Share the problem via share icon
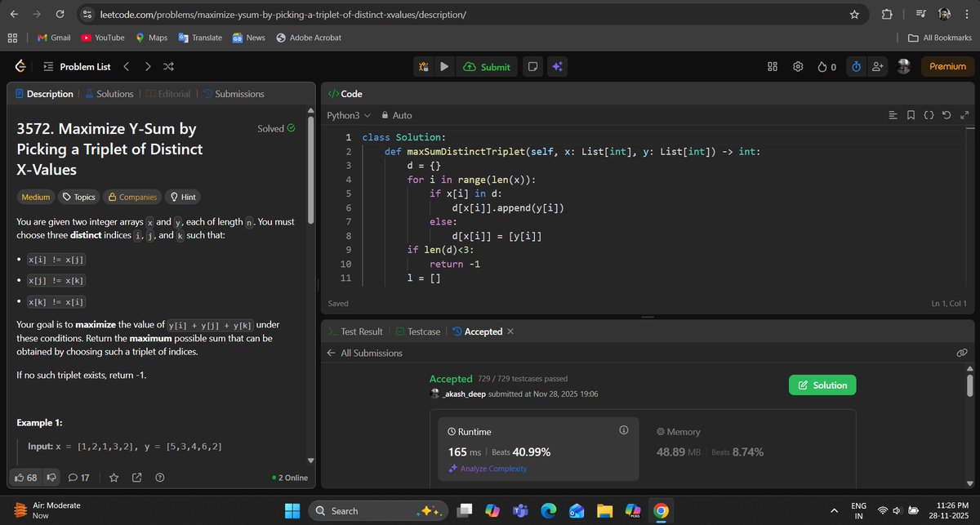The width and height of the screenshot is (980, 525). (x=136, y=477)
